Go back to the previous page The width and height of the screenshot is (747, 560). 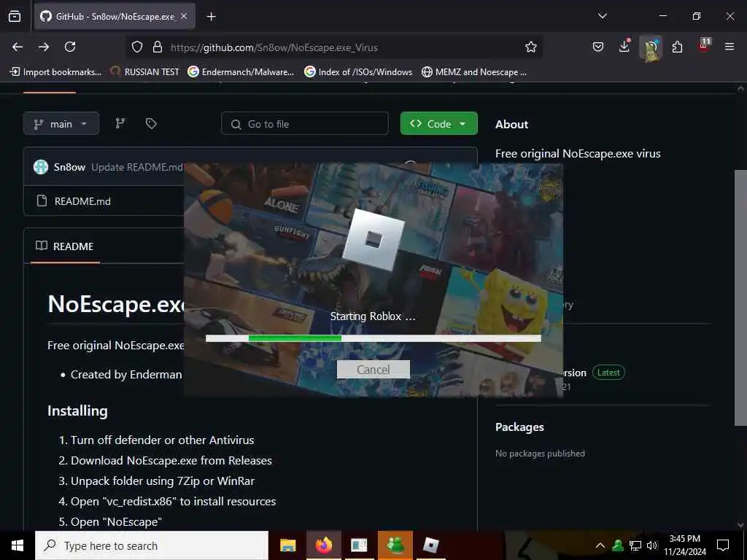[x=18, y=47]
